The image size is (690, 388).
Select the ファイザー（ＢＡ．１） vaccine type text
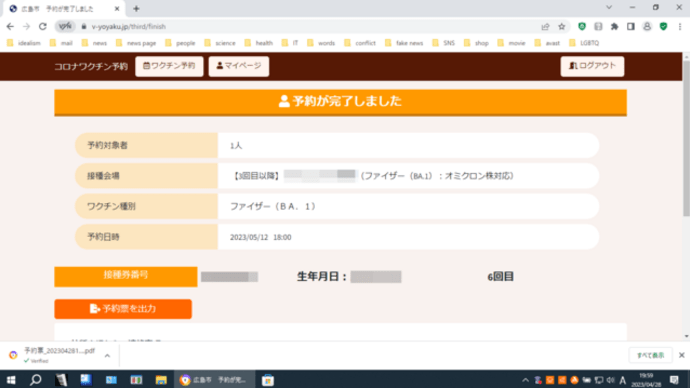pos(273,206)
